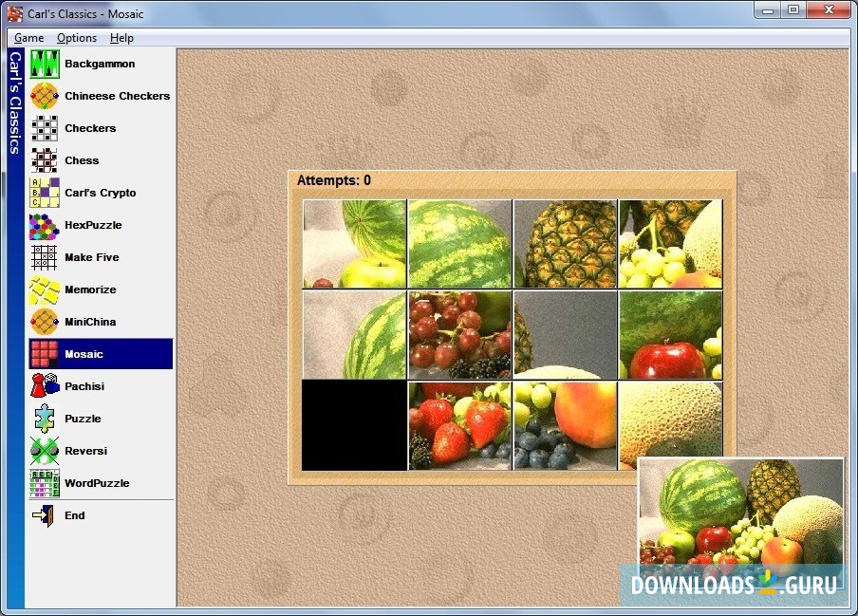Open the MiniChina icon

coord(45,322)
